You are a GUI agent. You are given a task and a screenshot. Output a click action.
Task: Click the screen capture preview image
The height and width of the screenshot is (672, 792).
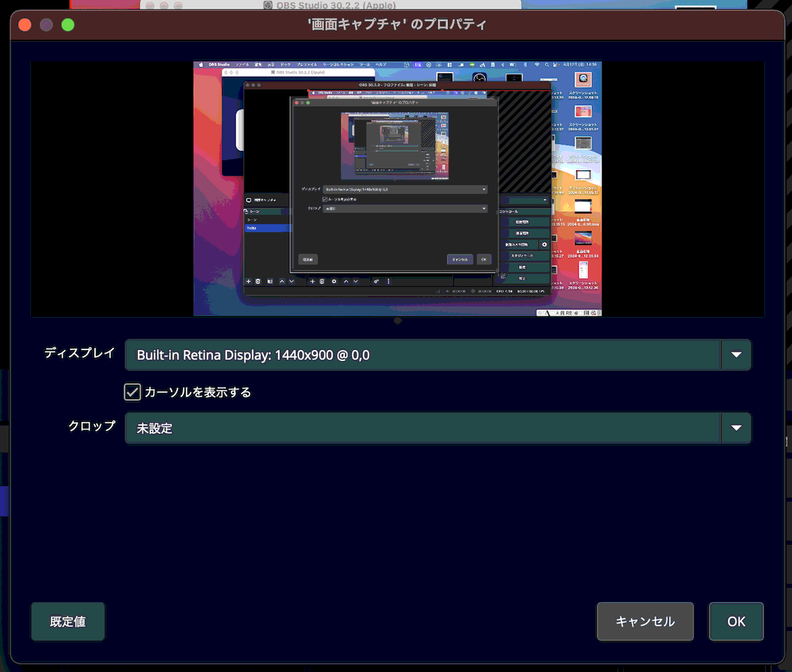(397, 189)
